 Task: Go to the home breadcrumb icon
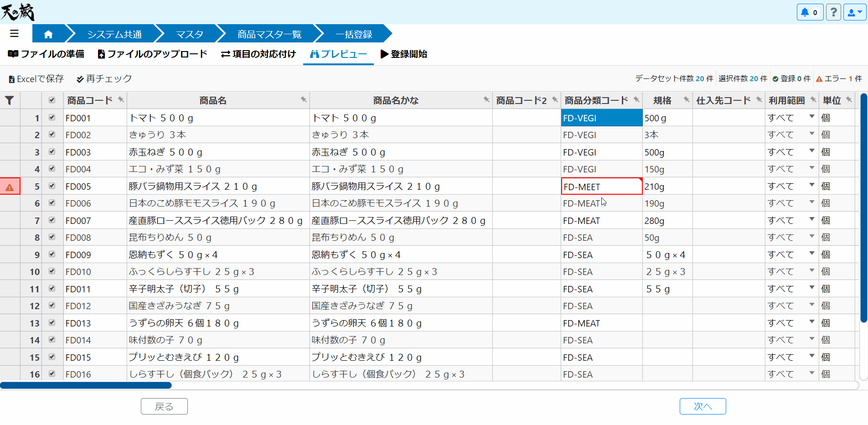[x=48, y=34]
